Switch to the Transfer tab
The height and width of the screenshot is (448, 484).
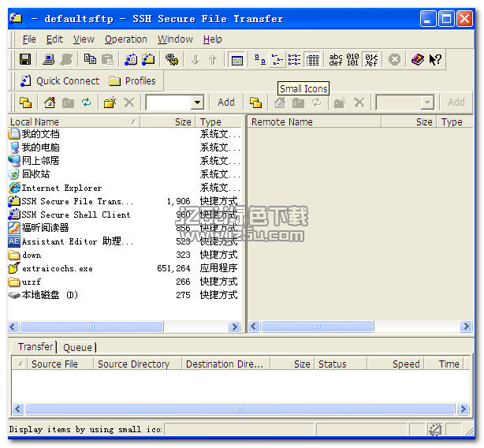click(35, 347)
